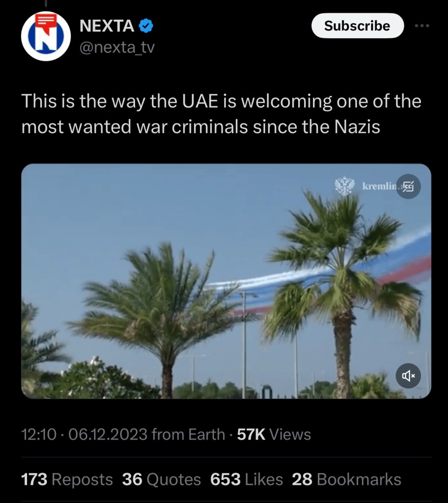Toggle video captions icon

click(x=408, y=186)
